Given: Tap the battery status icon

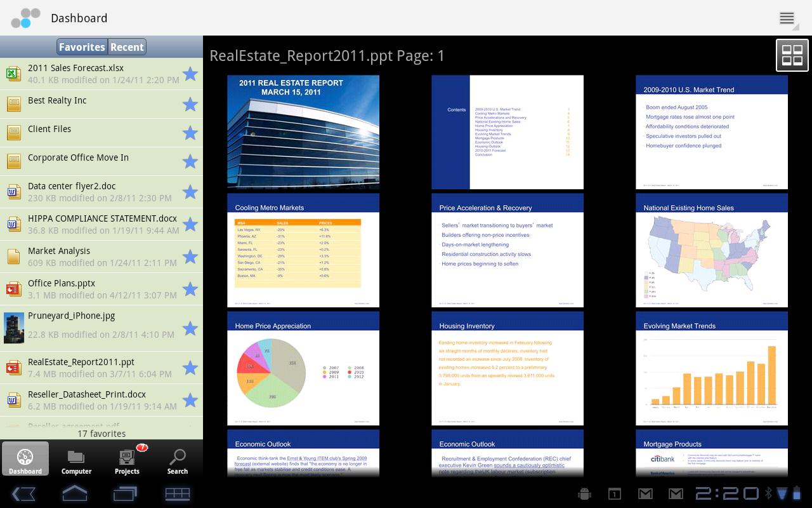Looking at the screenshot, I should coord(797,493).
